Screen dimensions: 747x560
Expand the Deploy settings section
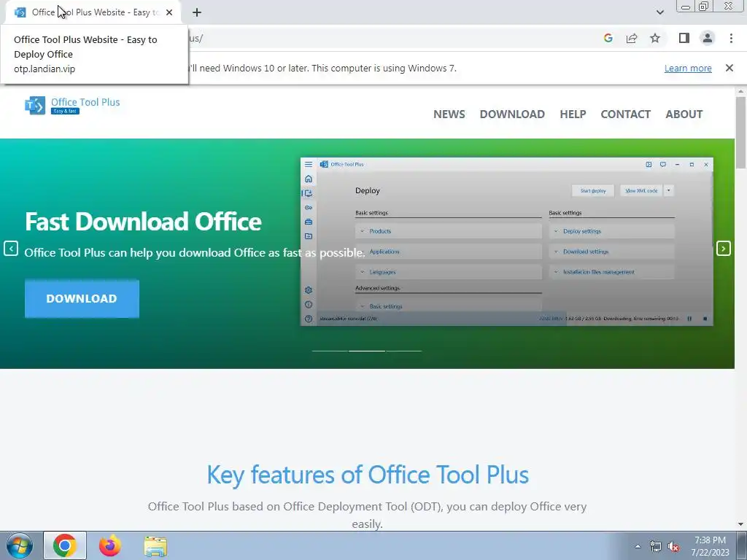[x=612, y=231]
